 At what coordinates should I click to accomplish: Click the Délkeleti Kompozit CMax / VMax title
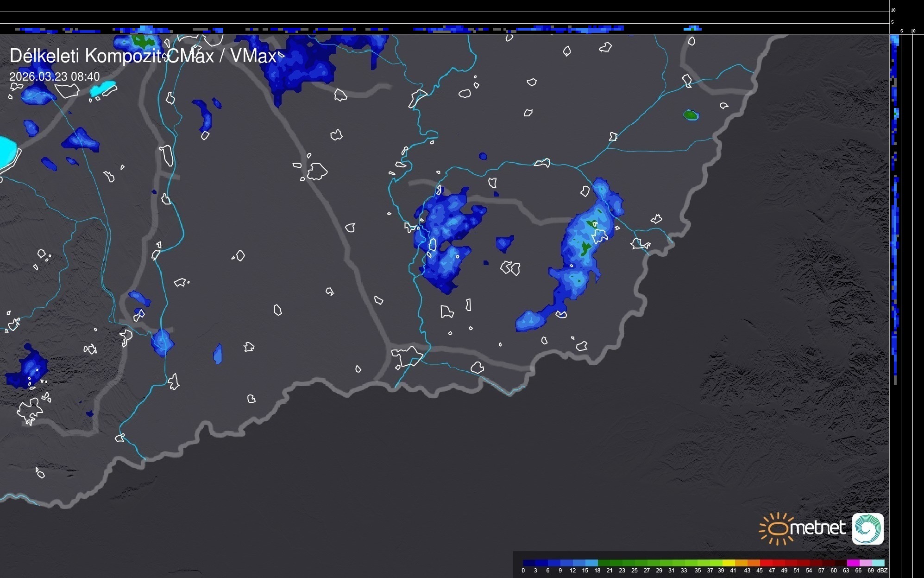pos(143,56)
